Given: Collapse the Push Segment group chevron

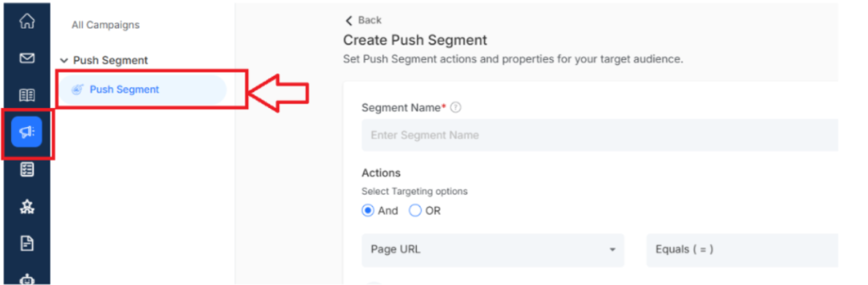Looking at the screenshot, I should click(64, 60).
